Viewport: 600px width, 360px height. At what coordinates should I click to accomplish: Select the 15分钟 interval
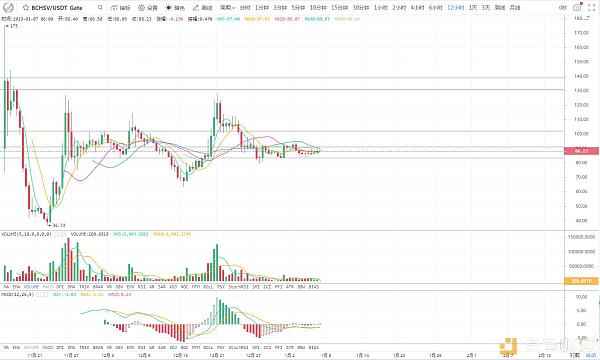(340, 7)
